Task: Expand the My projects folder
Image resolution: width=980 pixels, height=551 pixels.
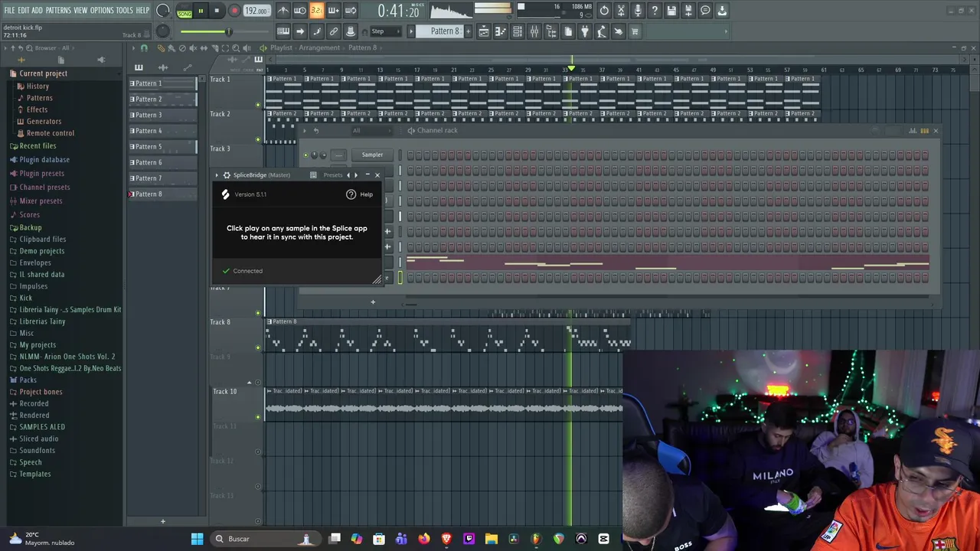Action: [x=38, y=345]
